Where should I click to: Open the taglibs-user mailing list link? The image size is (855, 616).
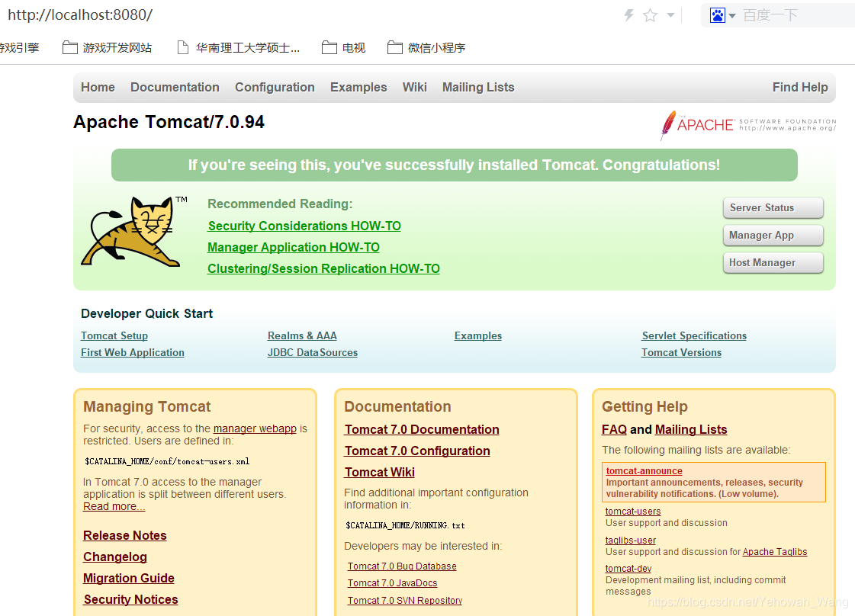click(630, 541)
